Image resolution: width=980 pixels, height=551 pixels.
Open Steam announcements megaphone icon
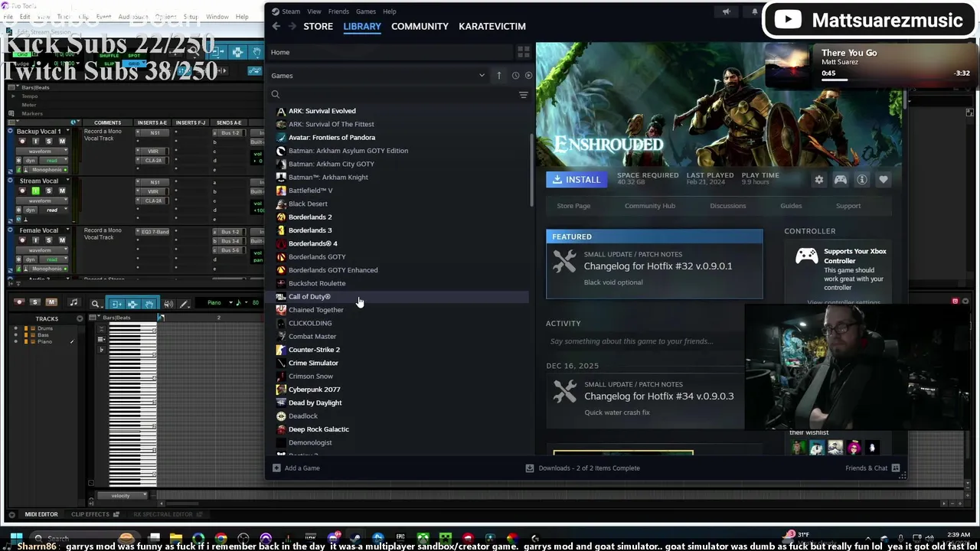point(726,11)
